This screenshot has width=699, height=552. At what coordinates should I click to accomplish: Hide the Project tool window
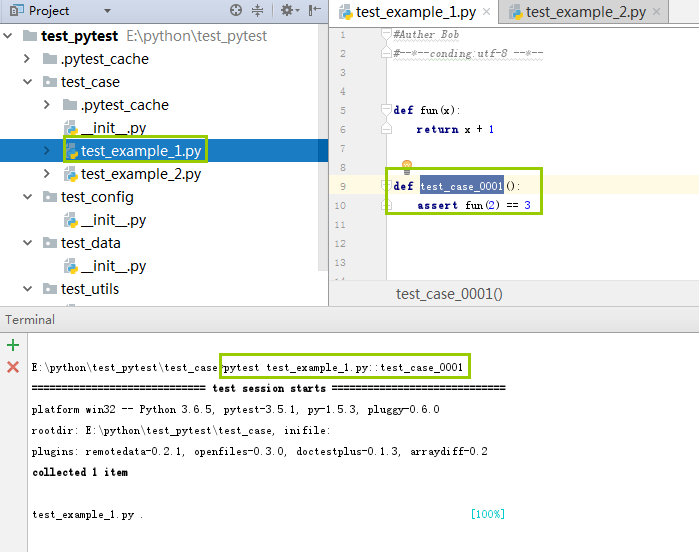(x=315, y=10)
